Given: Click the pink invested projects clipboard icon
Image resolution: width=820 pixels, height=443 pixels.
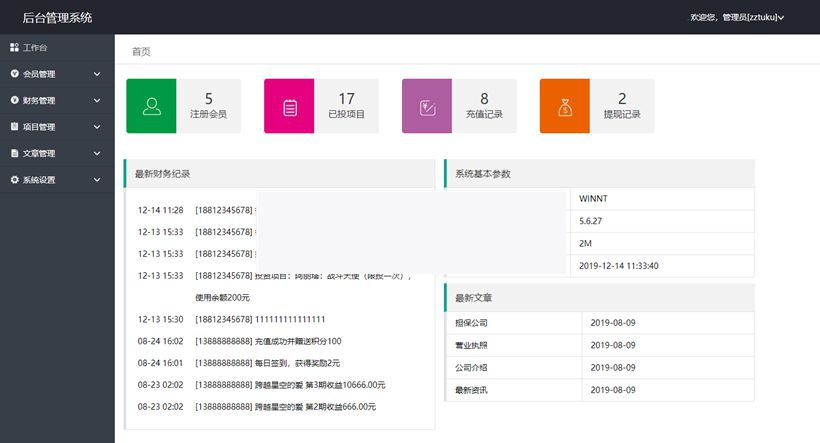Looking at the screenshot, I should click(x=289, y=106).
